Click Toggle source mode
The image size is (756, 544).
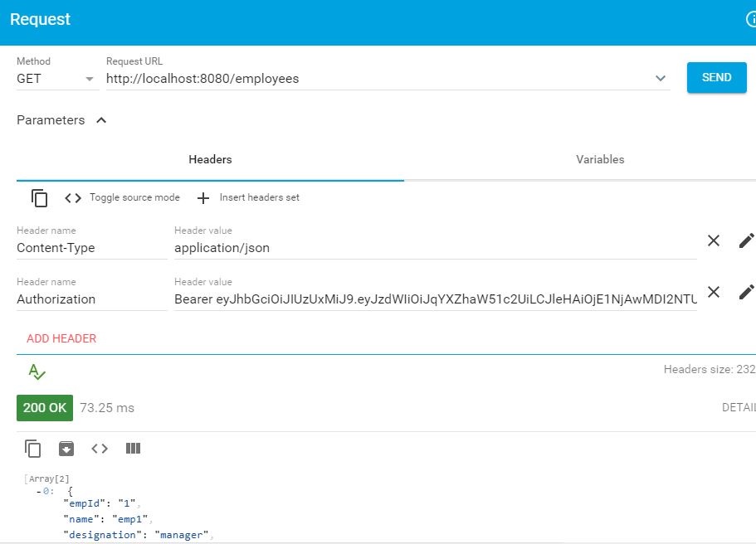(x=122, y=197)
